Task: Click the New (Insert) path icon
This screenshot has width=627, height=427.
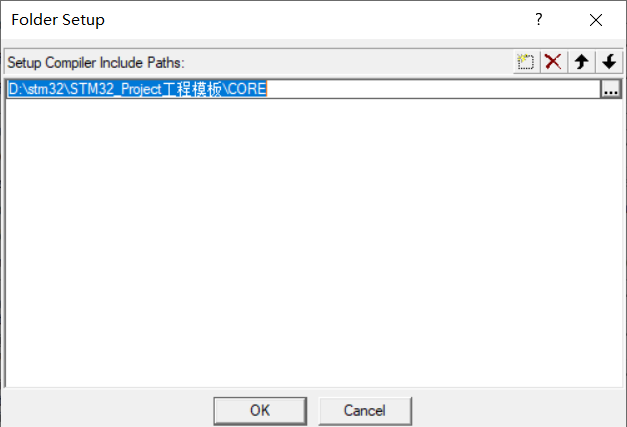Action: point(526,62)
